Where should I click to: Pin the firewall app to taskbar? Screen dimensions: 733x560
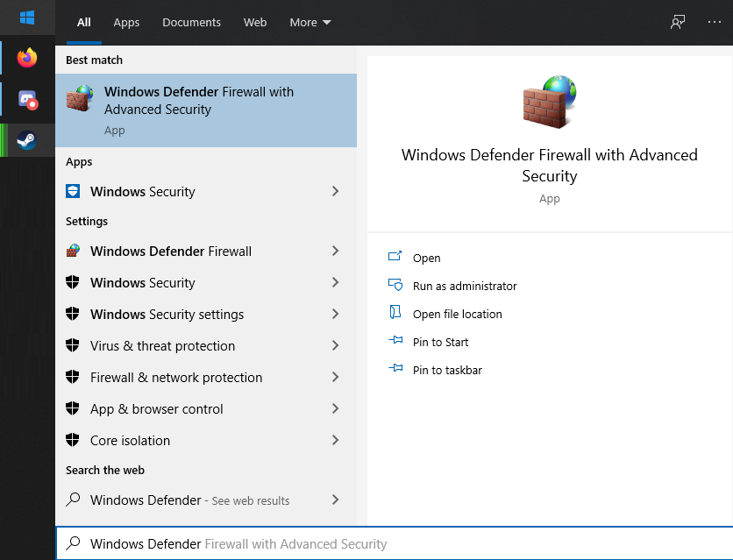tap(447, 371)
